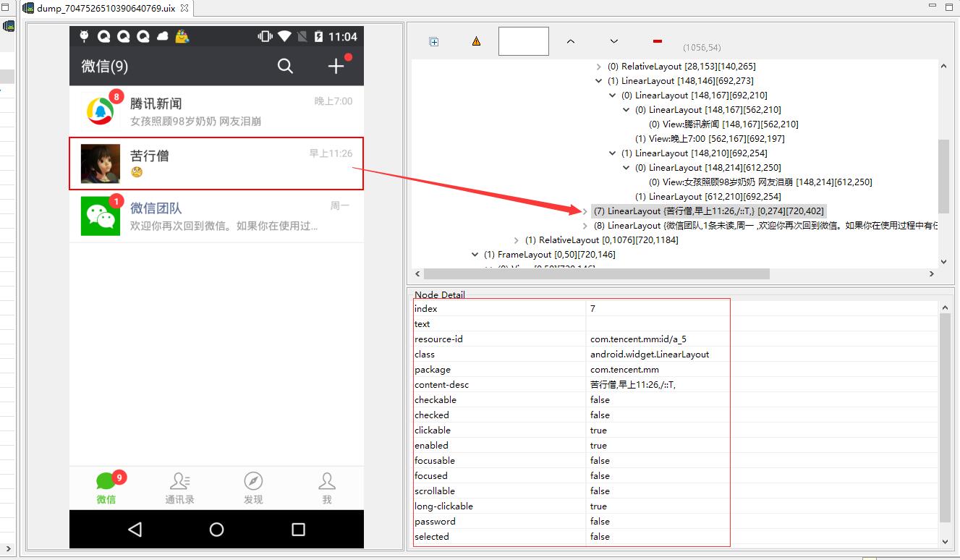Click content-desc value 苦行僧,早上11:26

[632, 385]
